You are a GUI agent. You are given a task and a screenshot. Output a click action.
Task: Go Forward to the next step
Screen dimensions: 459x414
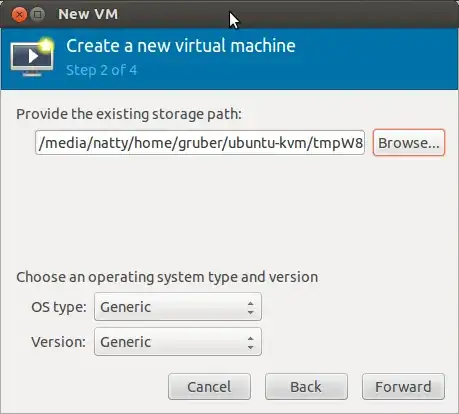[x=403, y=387]
